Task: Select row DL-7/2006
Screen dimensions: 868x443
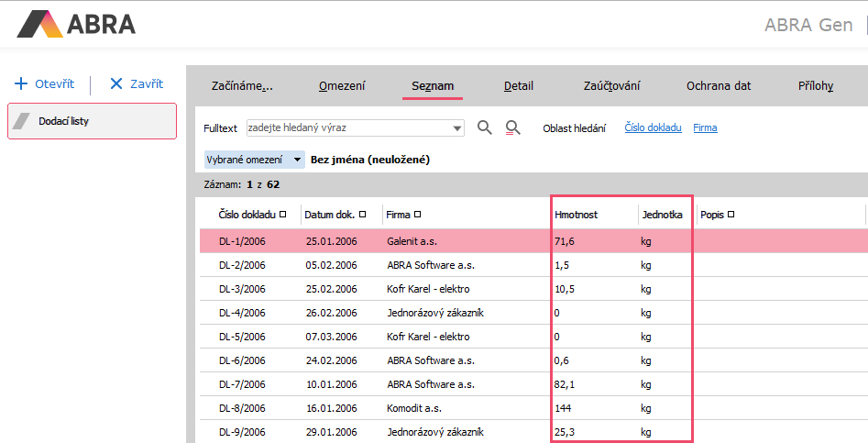Action: [x=533, y=384]
